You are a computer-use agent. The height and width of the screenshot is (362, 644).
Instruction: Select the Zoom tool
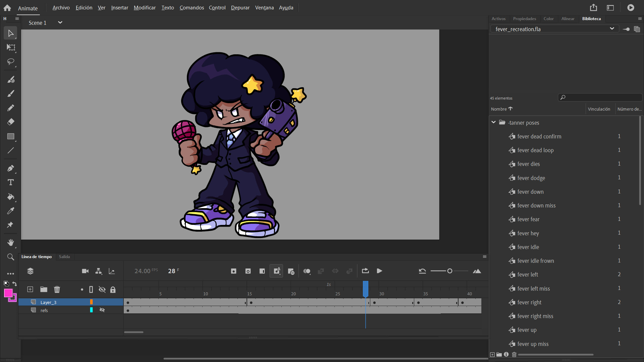coord(10,257)
